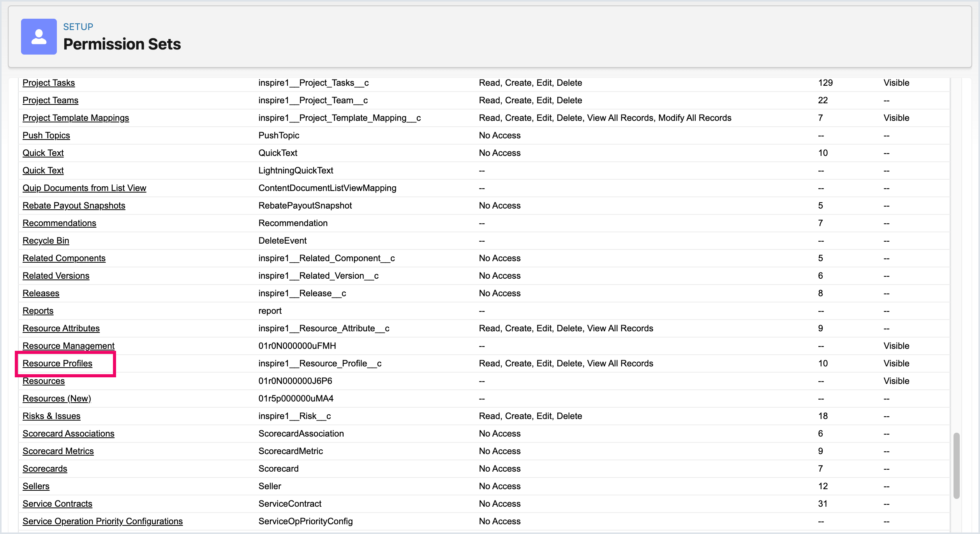Viewport: 980px width, 534px height.
Task: Open the Scorecard Associations link
Action: click(68, 433)
